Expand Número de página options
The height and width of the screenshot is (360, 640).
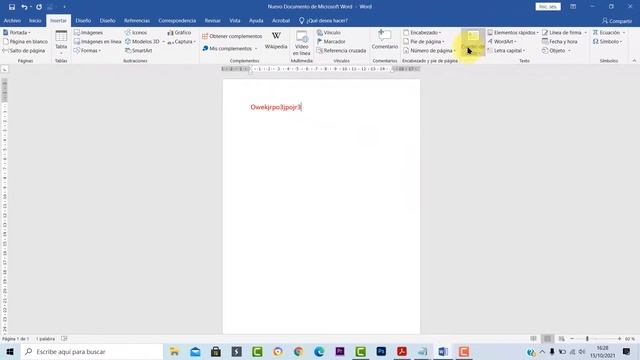[429, 51]
